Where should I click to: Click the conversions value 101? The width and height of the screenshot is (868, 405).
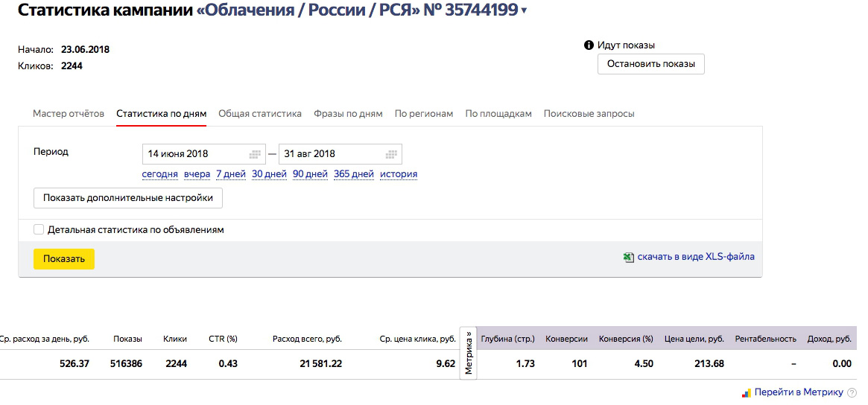580,363
